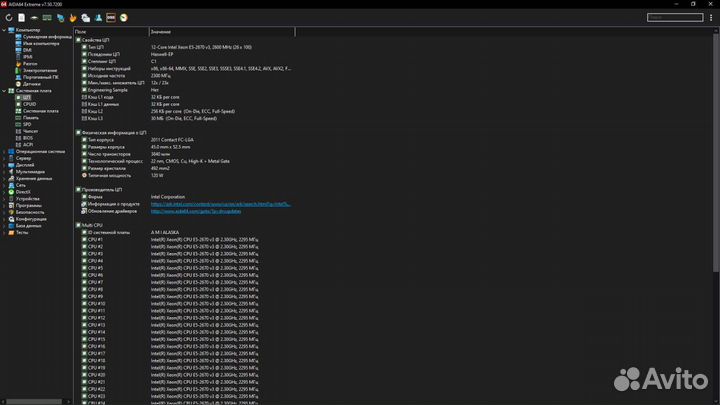Select ЦП item under Системная плата

(27, 97)
